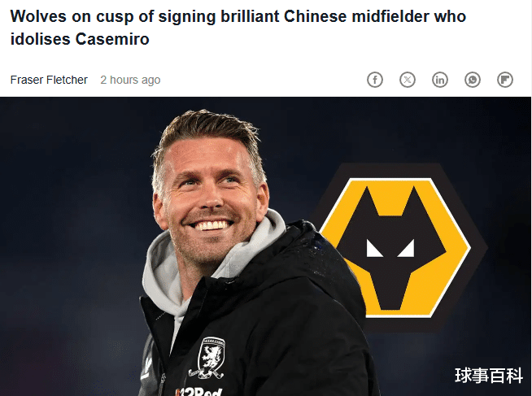Image resolution: width=532 pixels, height=396 pixels.
Task: Click the 球事百科 watermark
Action: [x=488, y=375]
